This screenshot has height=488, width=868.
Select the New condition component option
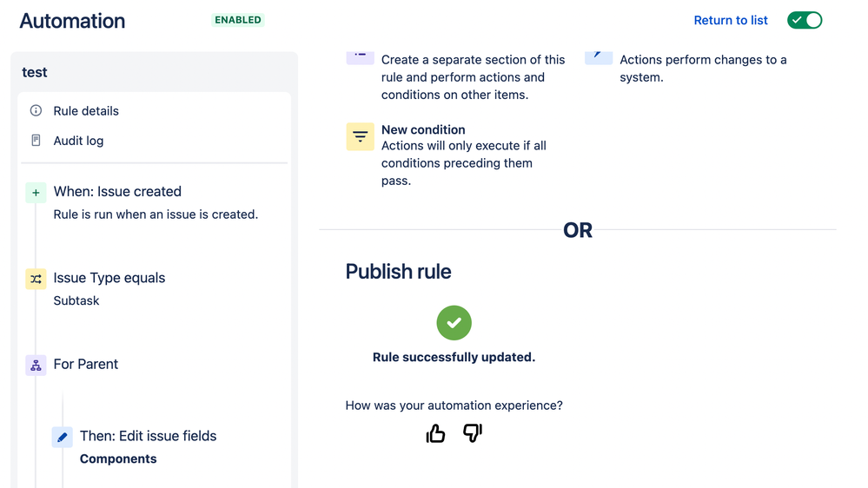click(447, 155)
